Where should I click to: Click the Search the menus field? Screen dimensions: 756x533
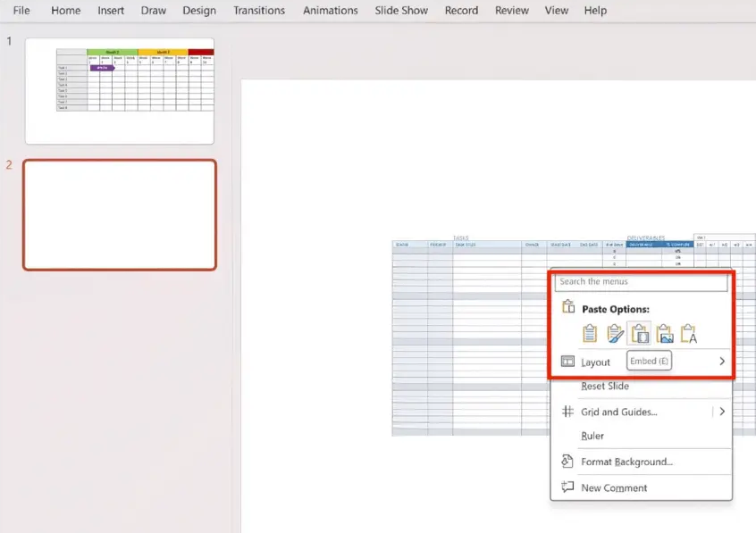click(x=642, y=282)
